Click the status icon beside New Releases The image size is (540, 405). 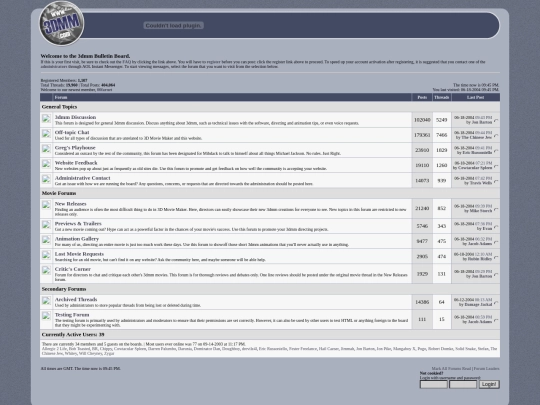(46, 205)
